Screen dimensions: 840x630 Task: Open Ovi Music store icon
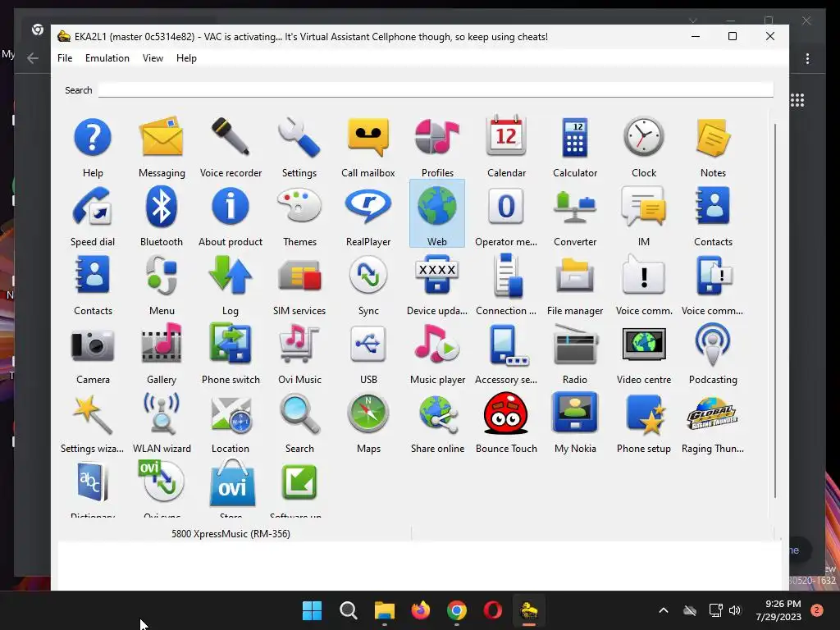coord(299,345)
